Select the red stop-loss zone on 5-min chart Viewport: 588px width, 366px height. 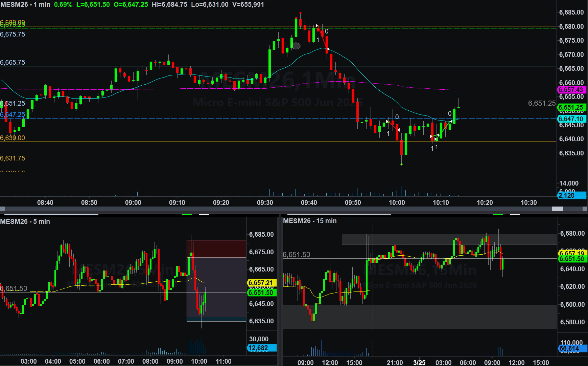click(x=216, y=249)
